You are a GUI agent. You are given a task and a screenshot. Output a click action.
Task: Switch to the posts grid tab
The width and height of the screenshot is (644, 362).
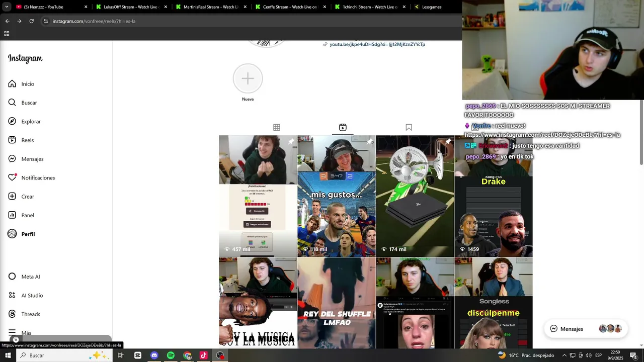click(277, 127)
